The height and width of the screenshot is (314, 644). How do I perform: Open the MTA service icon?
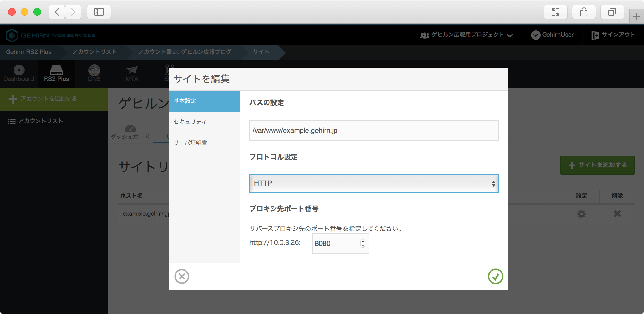point(132,73)
